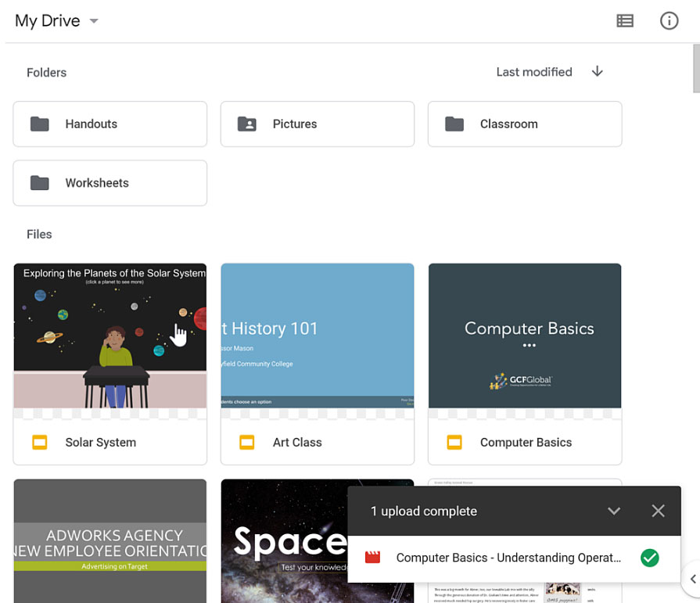Select the Adworks Agency orientation thumbnail
This screenshot has height=603, width=700.
[x=109, y=540]
